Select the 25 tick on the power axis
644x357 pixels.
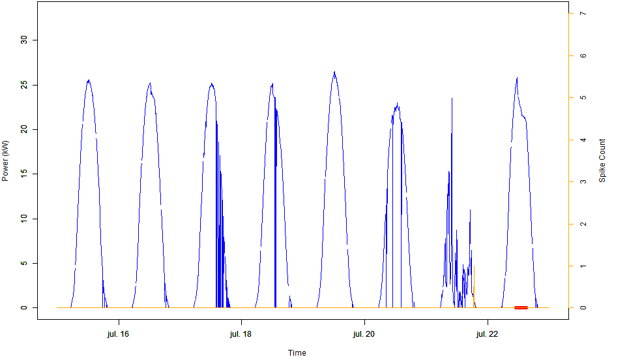(x=25, y=85)
